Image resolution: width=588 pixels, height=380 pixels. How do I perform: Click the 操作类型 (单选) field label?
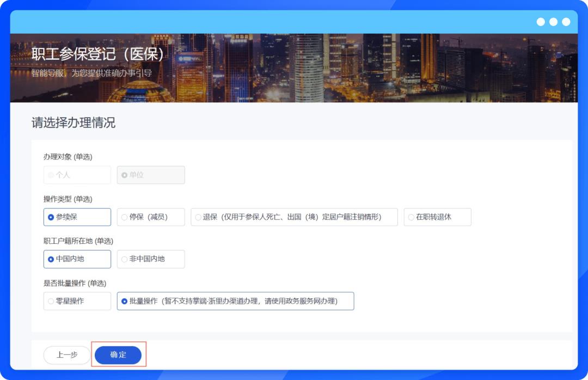click(x=68, y=199)
